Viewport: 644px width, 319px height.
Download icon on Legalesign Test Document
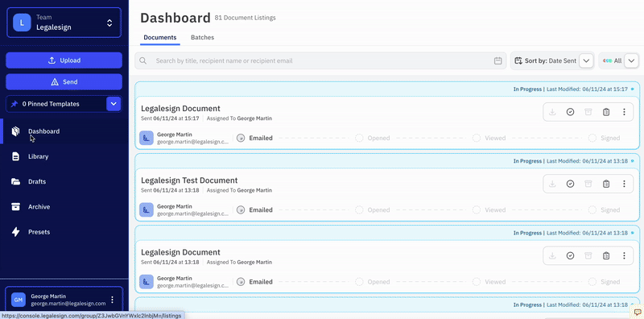click(552, 184)
